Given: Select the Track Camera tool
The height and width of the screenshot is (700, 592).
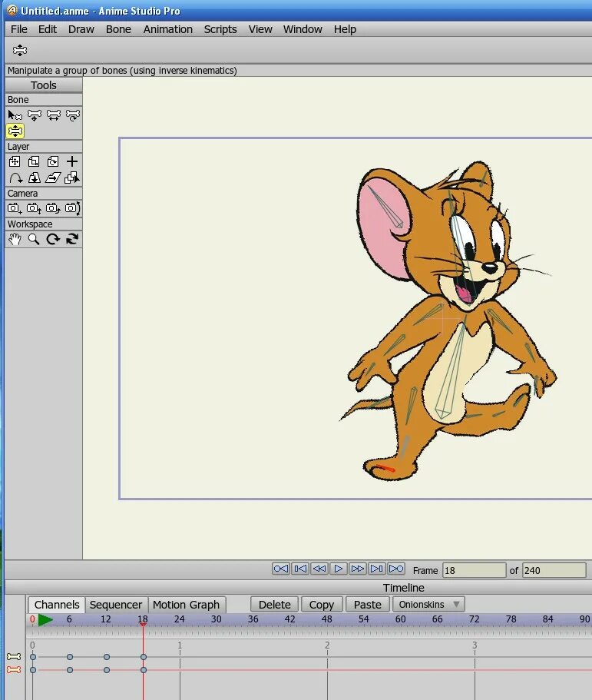Looking at the screenshot, I should point(15,208).
